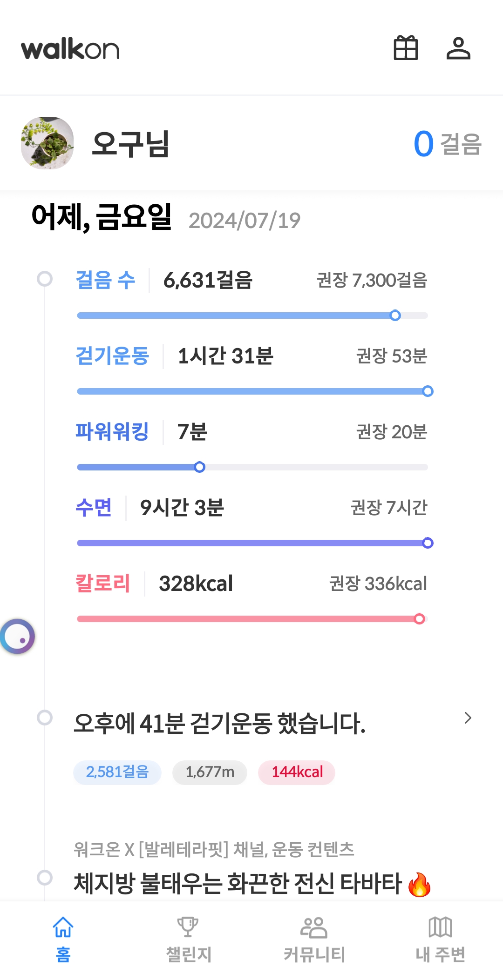Tap the 144kcal calorie badge
Viewport: 503px width, 980px height.
coord(297,772)
